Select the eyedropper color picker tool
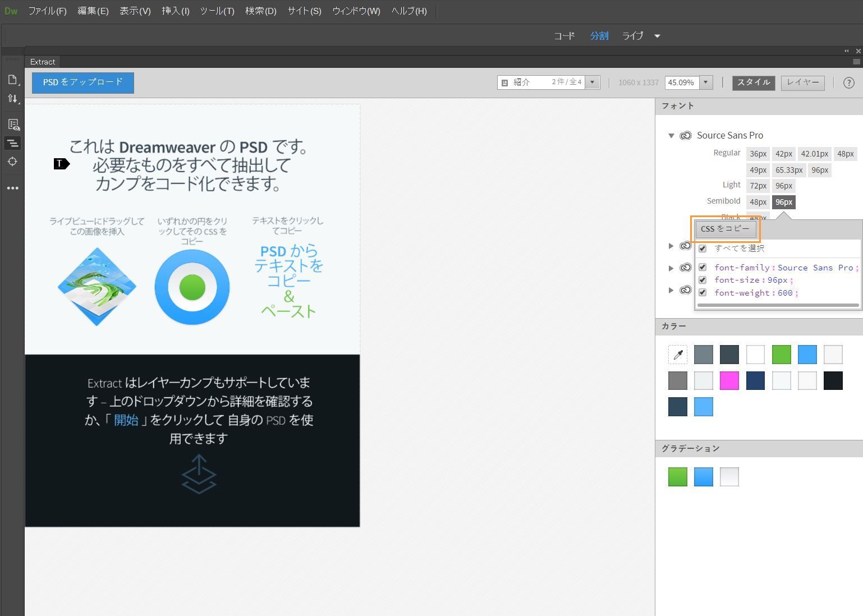The image size is (863, 616). click(x=678, y=355)
